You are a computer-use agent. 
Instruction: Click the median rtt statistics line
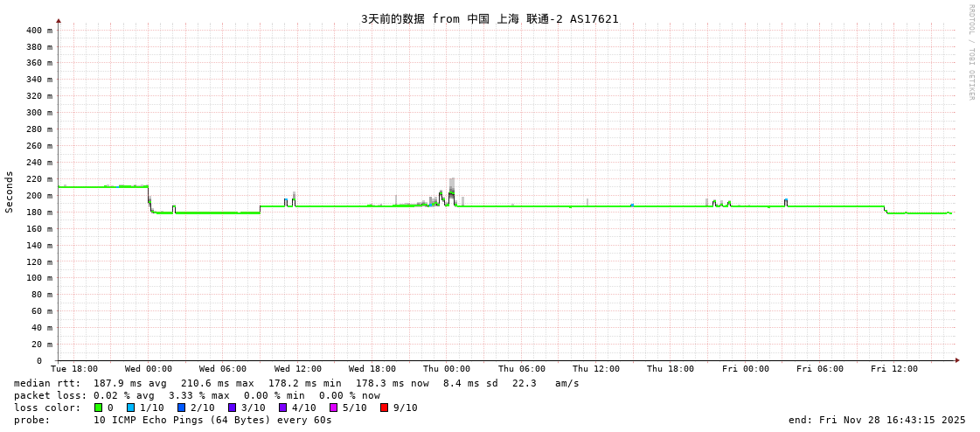[296, 383]
